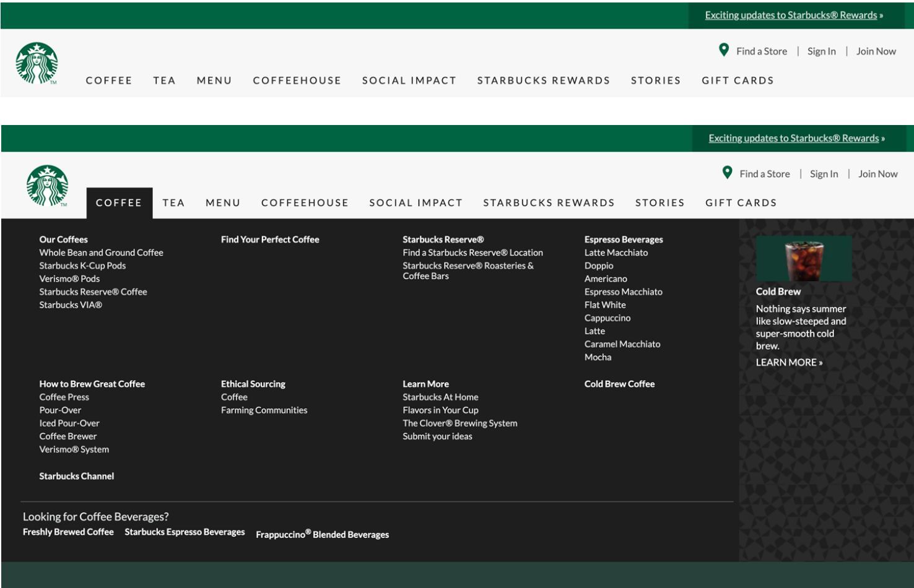Open Coffee Press brewing guide
The image size is (914, 588).
point(64,397)
